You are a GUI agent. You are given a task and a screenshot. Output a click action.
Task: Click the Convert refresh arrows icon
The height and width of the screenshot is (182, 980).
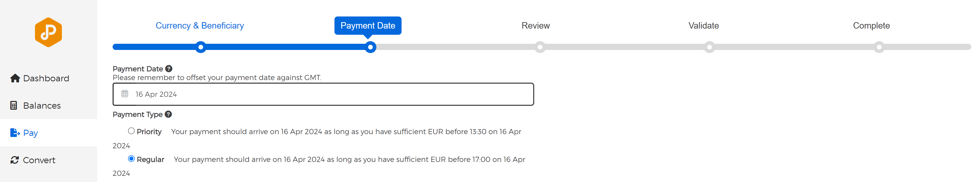pyautogui.click(x=14, y=160)
